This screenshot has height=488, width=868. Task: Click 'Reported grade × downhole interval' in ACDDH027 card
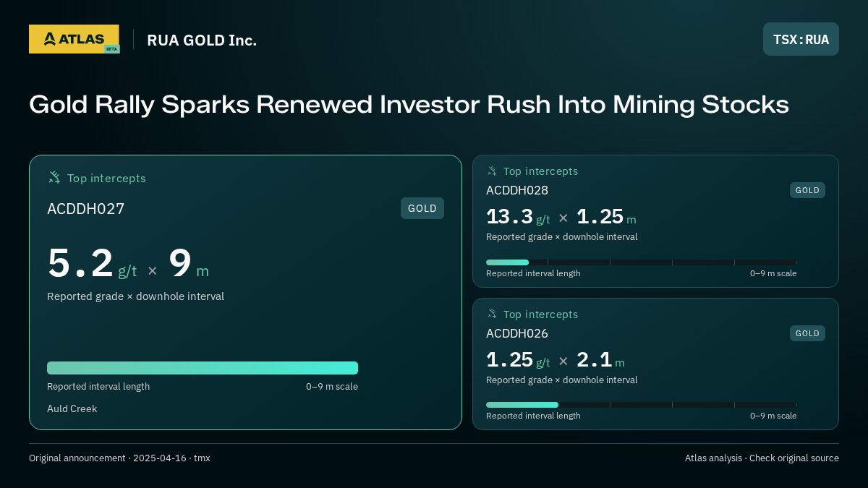click(136, 296)
